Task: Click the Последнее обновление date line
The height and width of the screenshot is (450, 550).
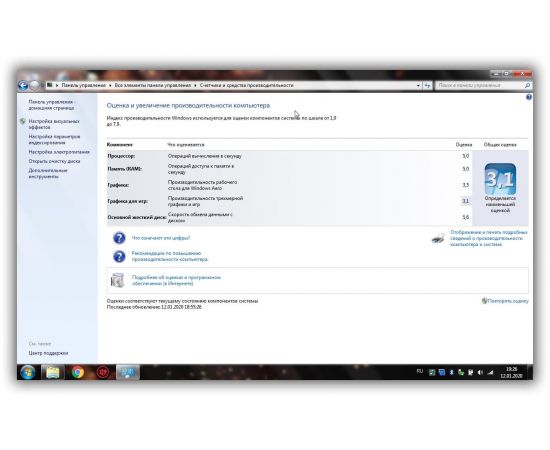Action: pyautogui.click(x=154, y=307)
